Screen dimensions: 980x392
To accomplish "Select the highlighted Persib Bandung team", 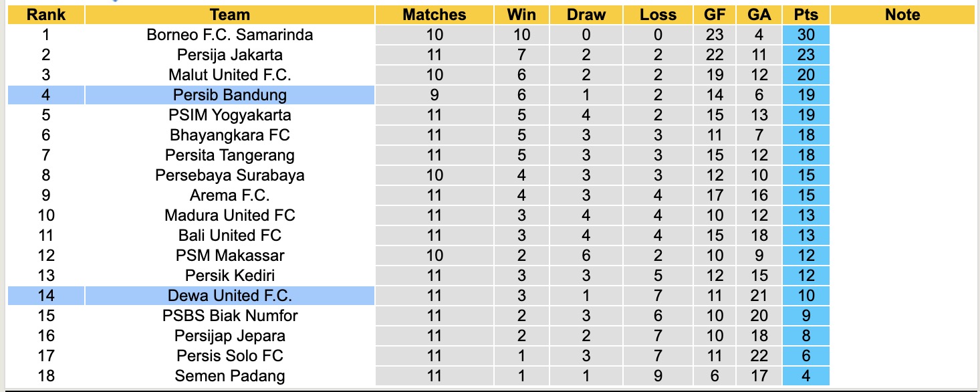I will coord(229,95).
